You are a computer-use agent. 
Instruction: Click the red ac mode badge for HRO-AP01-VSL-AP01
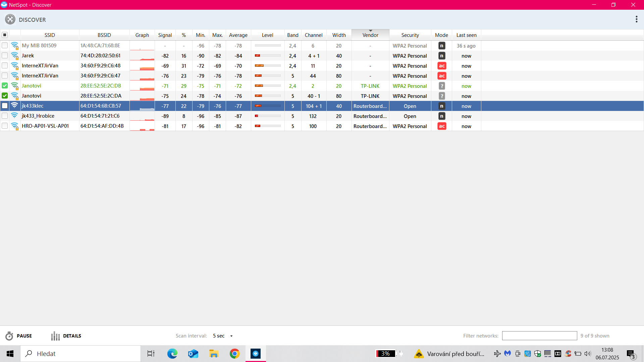pos(442,126)
